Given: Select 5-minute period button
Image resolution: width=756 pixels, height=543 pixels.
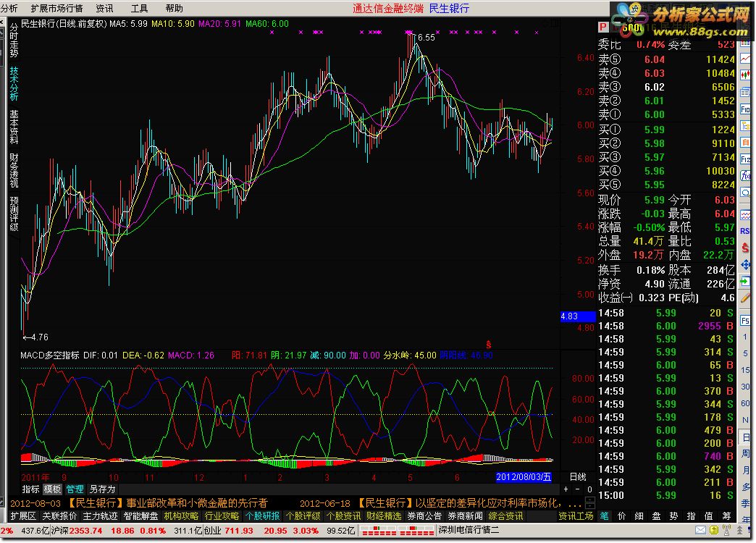Looking at the screenshot, I should (x=745, y=353).
